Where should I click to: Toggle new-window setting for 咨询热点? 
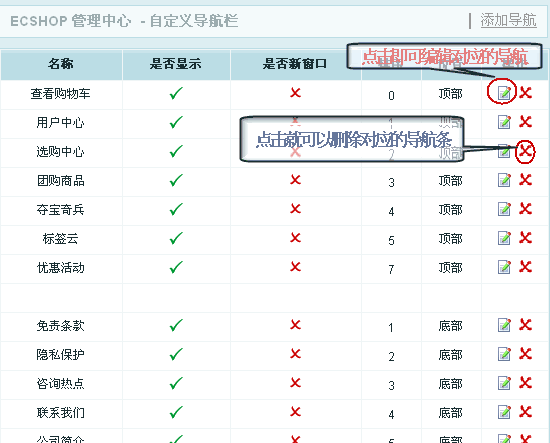click(x=295, y=383)
